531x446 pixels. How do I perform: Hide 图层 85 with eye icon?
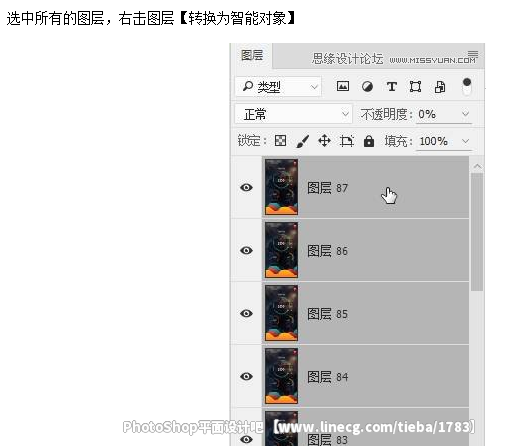[247, 313]
